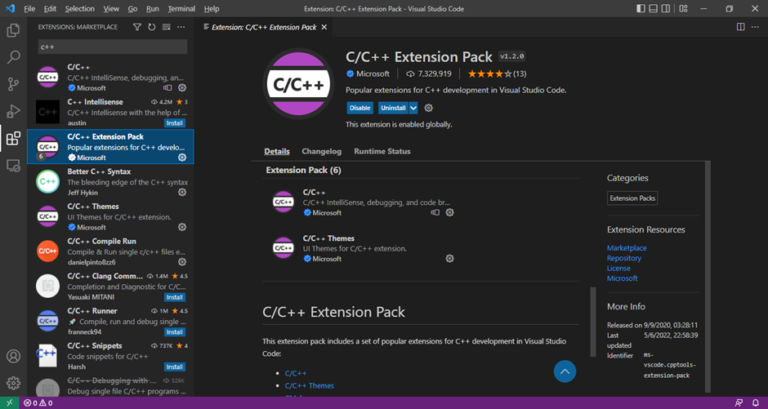Click the blue scroll-to-top arrow button
Image resolution: width=768 pixels, height=409 pixels.
coord(564,372)
